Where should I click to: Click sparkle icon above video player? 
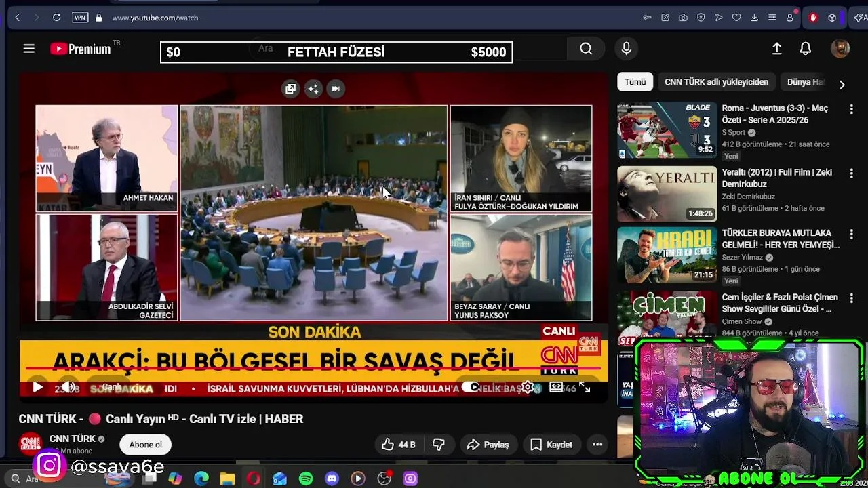313,89
